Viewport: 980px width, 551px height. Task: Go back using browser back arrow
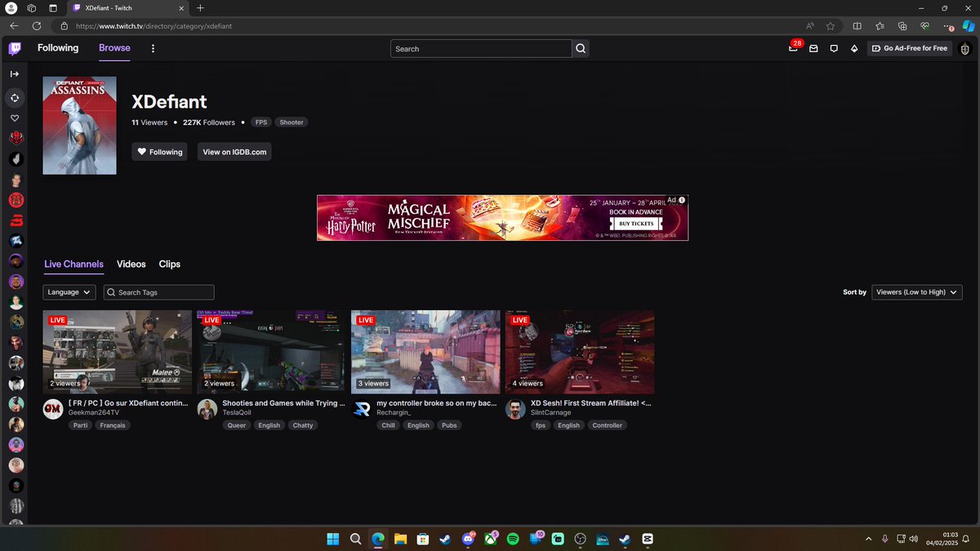click(14, 26)
